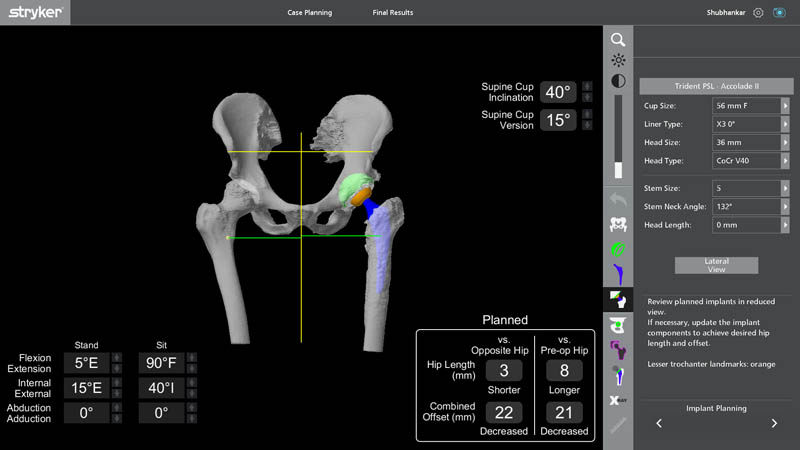This screenshot has width=800, height=450.
Task: Click the Shubhankar user name
Action: pyautogui.click(x=726, y=13)
